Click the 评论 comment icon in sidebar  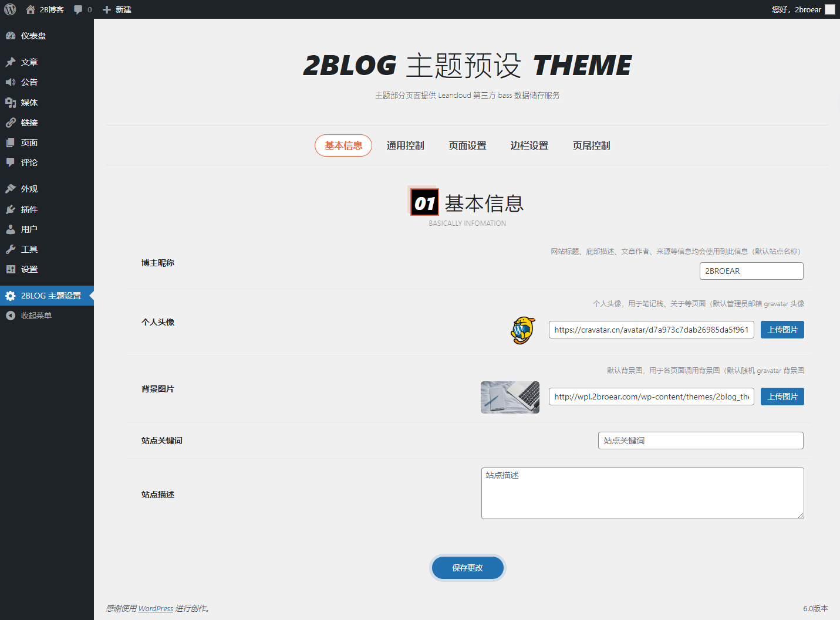click(11, 162)
